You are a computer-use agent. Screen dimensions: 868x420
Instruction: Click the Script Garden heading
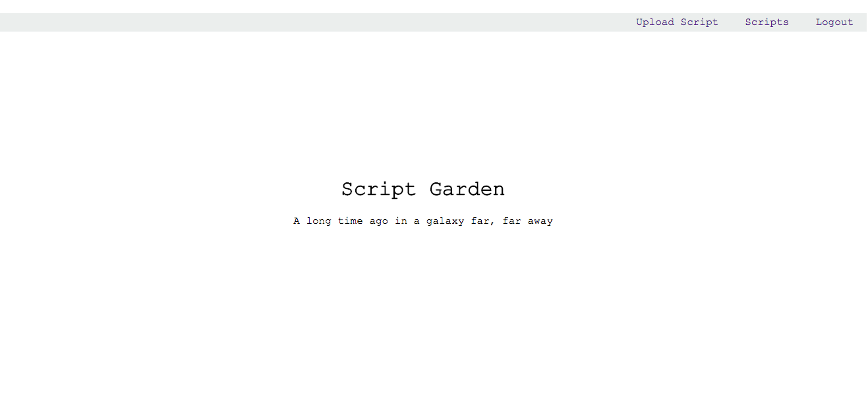coord(423,190)
